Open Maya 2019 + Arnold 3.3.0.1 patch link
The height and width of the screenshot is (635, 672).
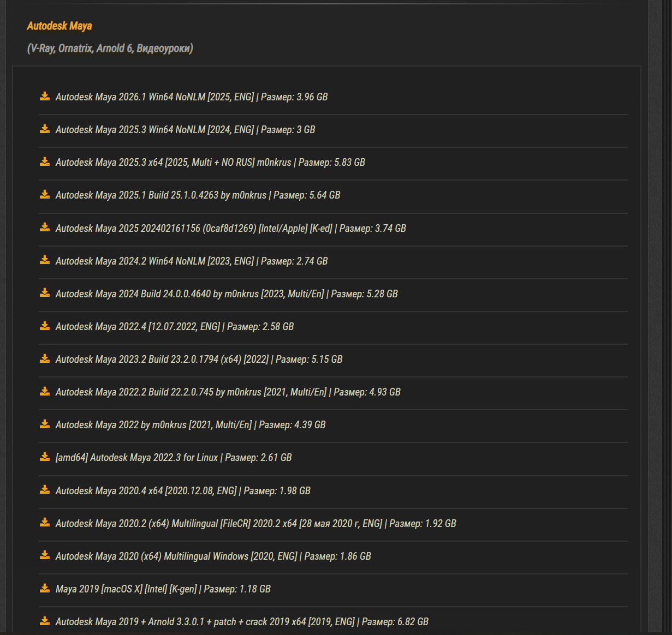[242, 622]
